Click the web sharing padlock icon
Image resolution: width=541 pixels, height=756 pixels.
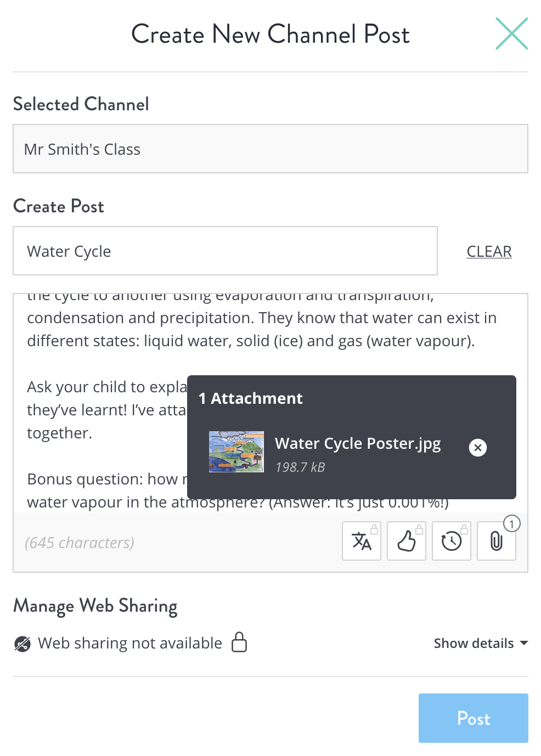click(239, 642)
